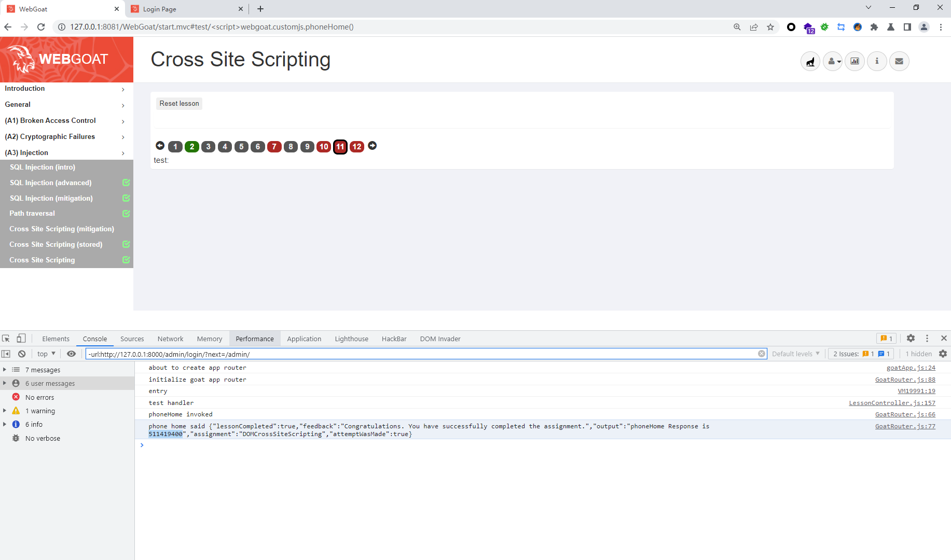Open the report card chart icon
This screenshot has width=951, height=560.
pos(855,61)
